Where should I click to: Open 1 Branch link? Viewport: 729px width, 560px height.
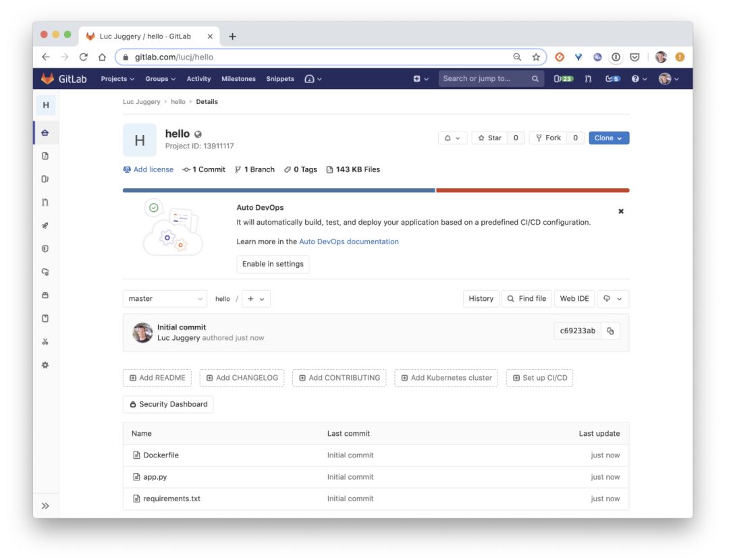click(254, 169)
